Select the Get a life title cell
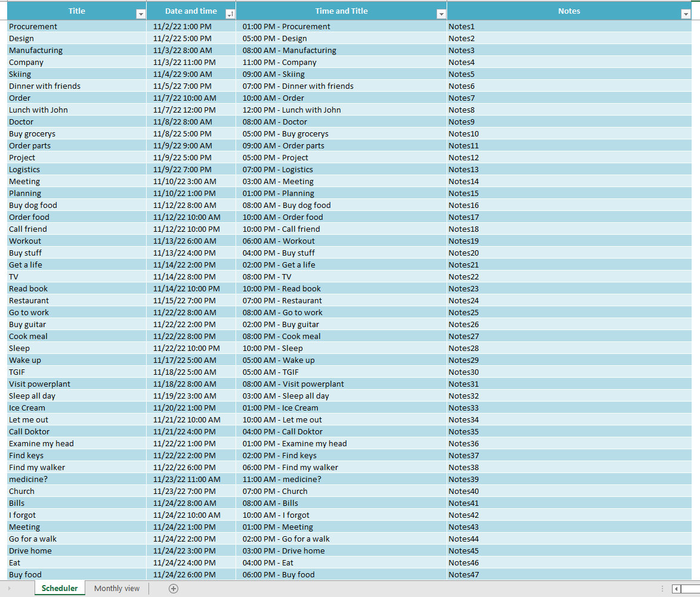700x597 pixels. [77, 265]
